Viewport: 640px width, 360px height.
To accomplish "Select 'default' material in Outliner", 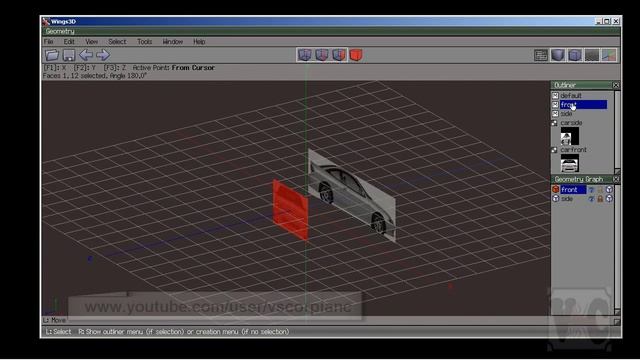I will (571, 96).
